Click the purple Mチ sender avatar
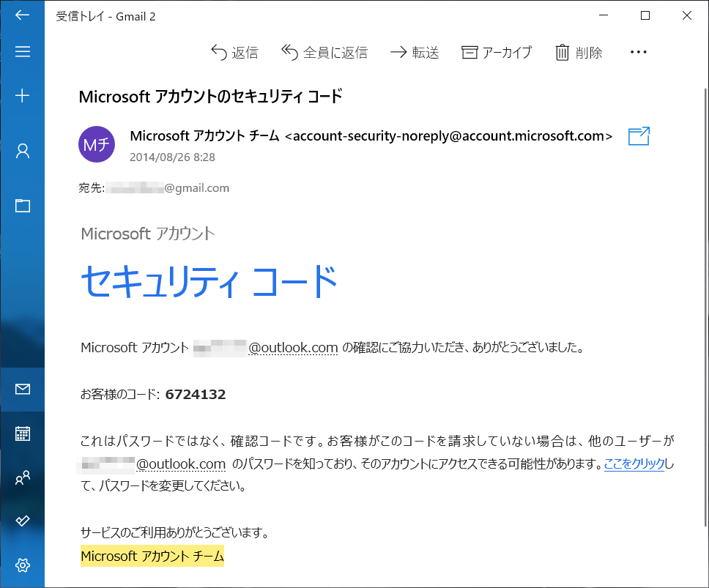The image size is (709, 588). point(96,144)
